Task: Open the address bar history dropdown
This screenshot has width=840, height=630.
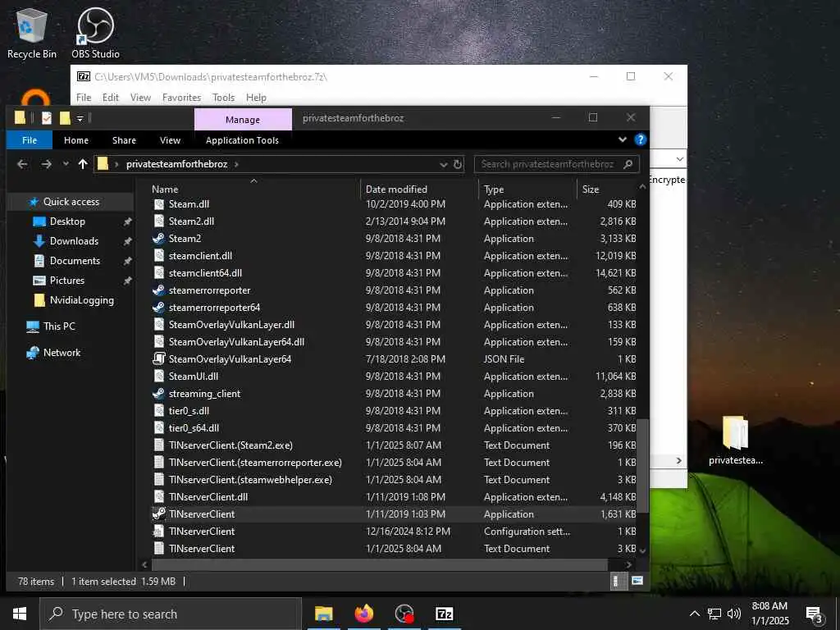Action: [443, 164]
